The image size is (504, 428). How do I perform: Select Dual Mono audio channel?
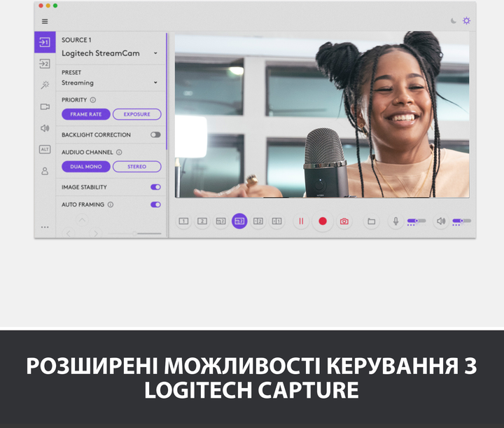[86, 167]
